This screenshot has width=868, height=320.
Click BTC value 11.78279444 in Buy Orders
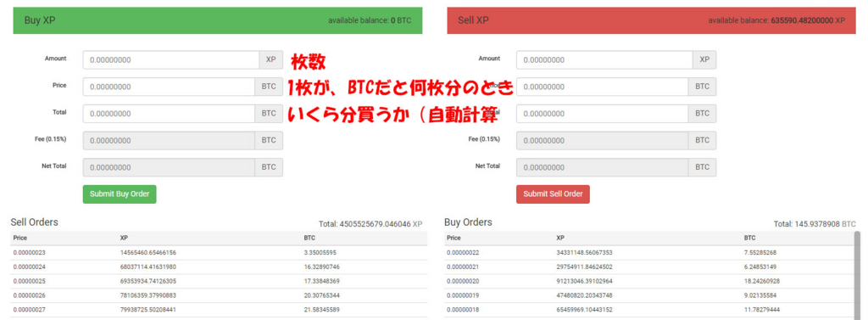pos(762,310)
